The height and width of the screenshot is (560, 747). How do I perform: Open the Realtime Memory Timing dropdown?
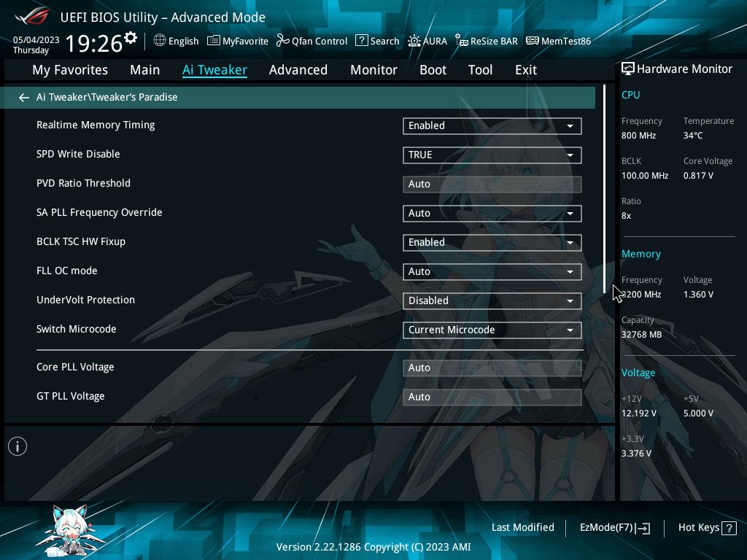(x=492, y=125)
